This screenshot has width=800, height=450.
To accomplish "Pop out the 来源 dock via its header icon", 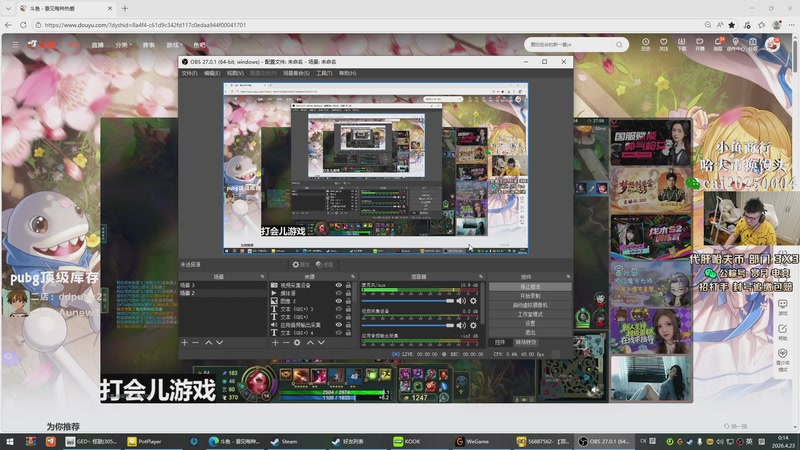I will (353, 277).
